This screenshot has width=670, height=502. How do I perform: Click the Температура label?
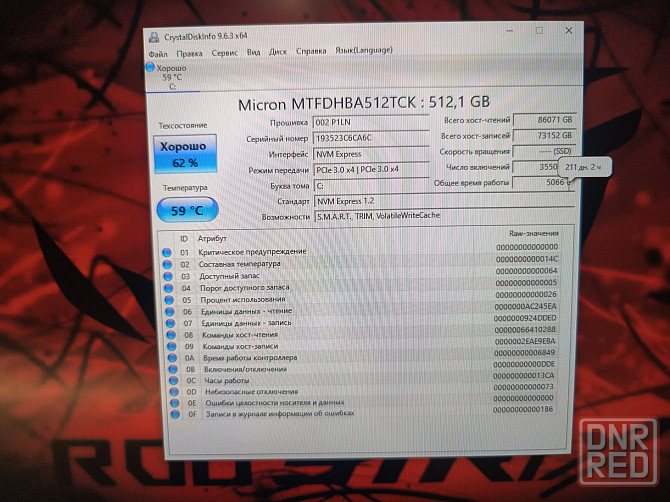tap(185, 188)
